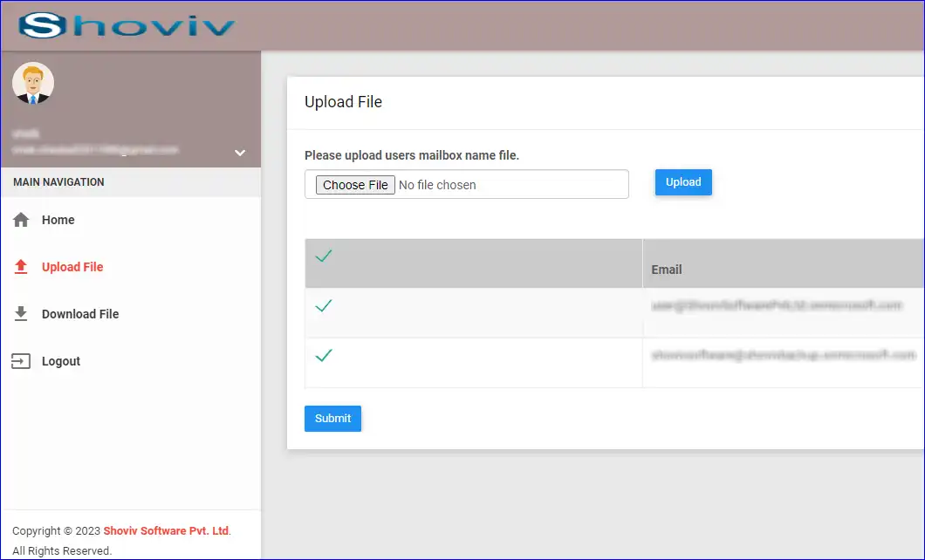This screenshot has height=560, width=925.
Task: Expand the user account chevron dropdown
Action: click(239, 153)
